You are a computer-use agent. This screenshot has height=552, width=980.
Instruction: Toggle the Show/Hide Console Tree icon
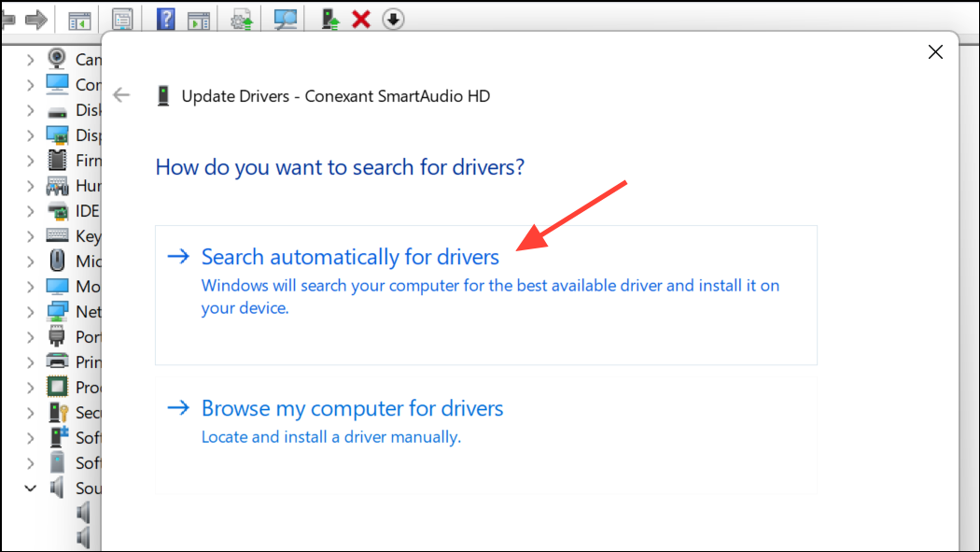pyautogui.click(x=80, y=19)
